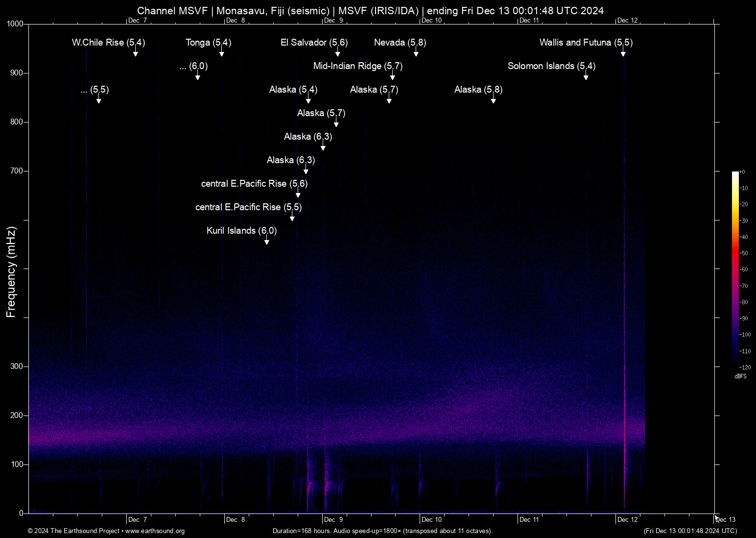Click the El Salvador (5.6) annotation
756x538 pixels.
313,43
